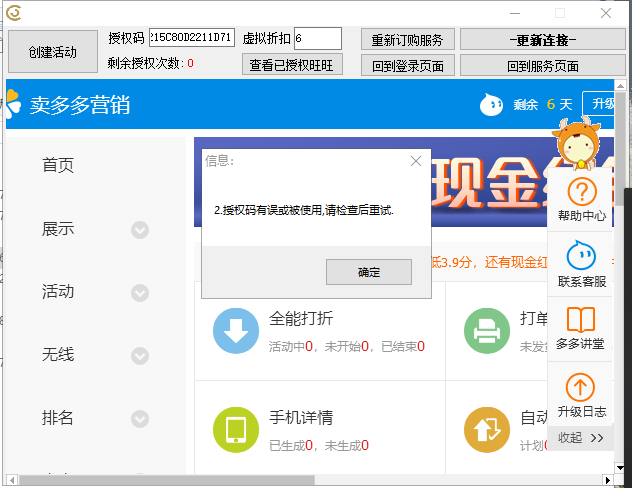This screenshot has height=488, width=632.
Task: Expand the 无线 chevron
Action: pyautogui.click(x=140, y=356)
